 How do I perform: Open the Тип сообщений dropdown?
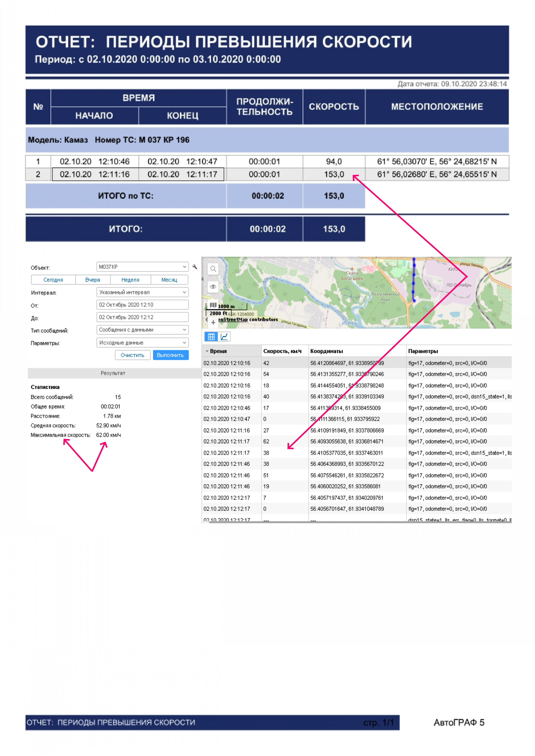(x=142, y=330)
